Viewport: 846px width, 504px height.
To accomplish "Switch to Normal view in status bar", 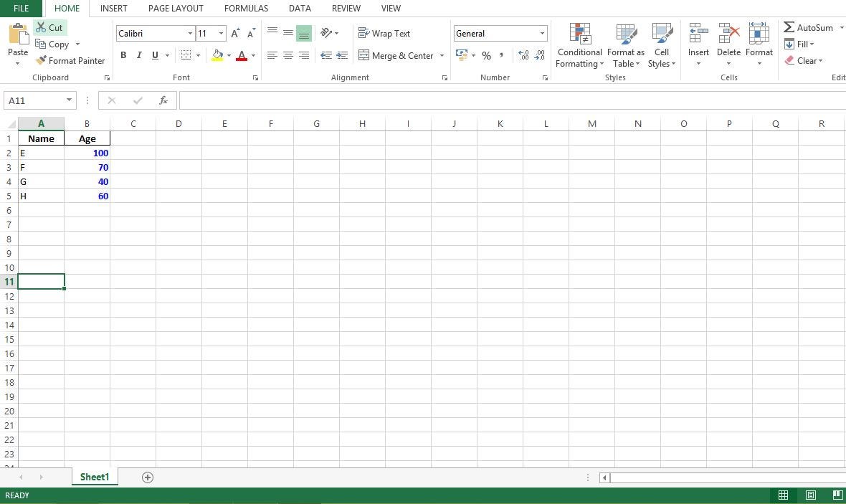I will click(784, 495).
